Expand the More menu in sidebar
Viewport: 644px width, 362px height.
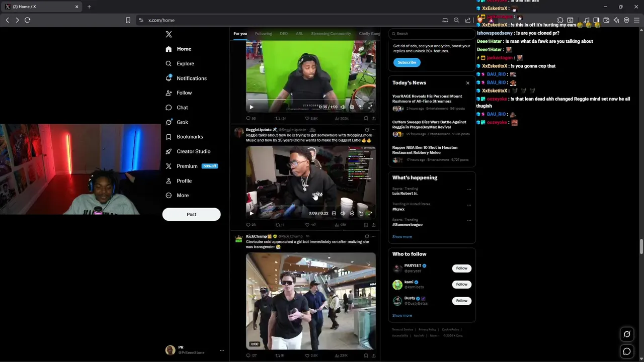pyautogui.click(x=177, y=195)
